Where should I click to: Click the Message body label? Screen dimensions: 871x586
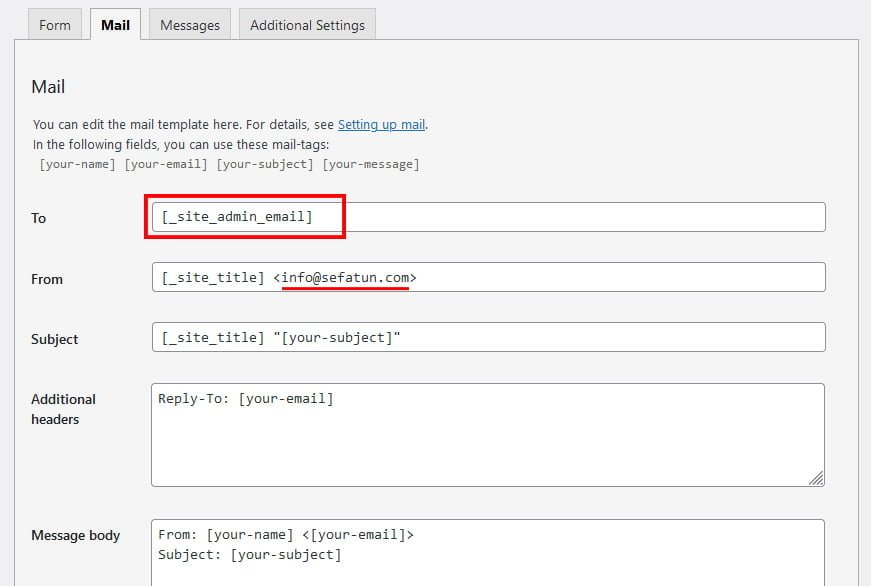(x=76, y=535)
